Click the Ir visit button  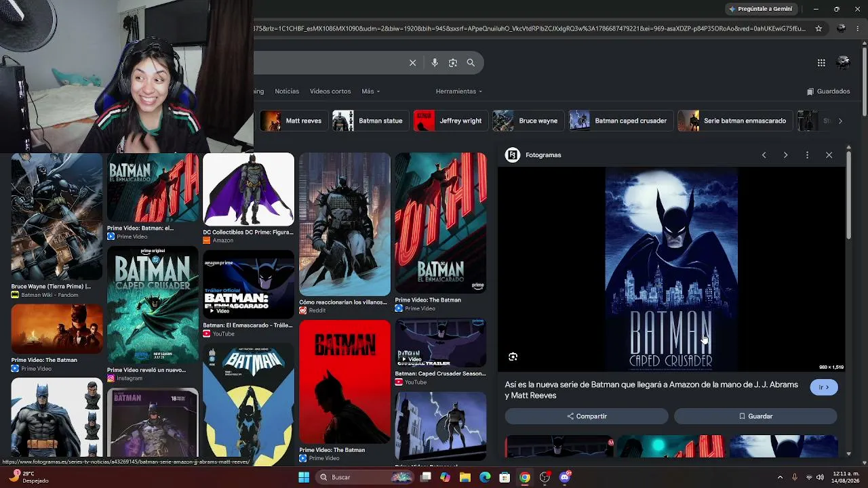click(x=824, y=388)
